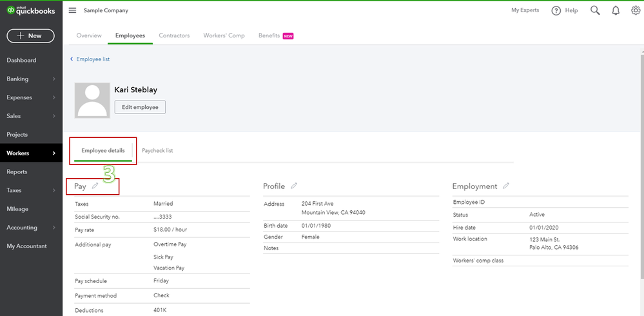Open Workers in the sidebar
This screenshot has width=644, height=316.
pos(18,153)
